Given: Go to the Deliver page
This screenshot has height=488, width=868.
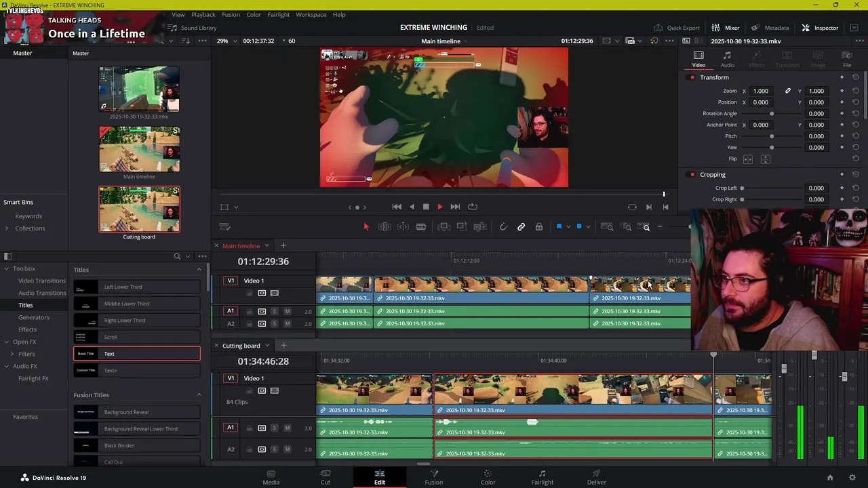Looking at the screenshot, I should pos(597,477).
